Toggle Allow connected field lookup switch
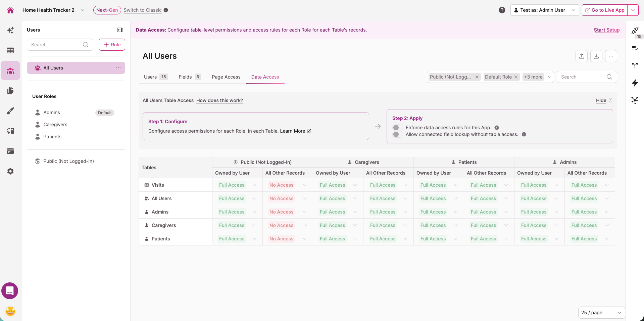This screenshot has height=321, width=644. (x=397, y=134)
